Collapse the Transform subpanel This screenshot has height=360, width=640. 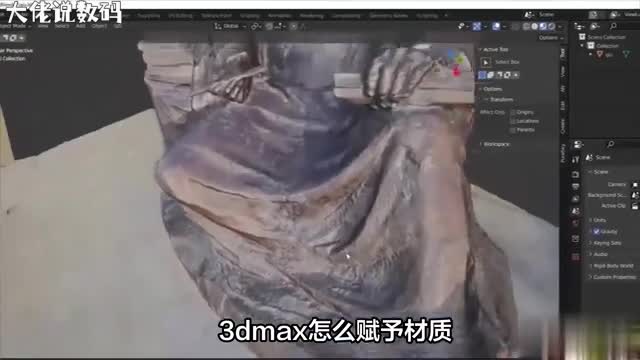498,100
